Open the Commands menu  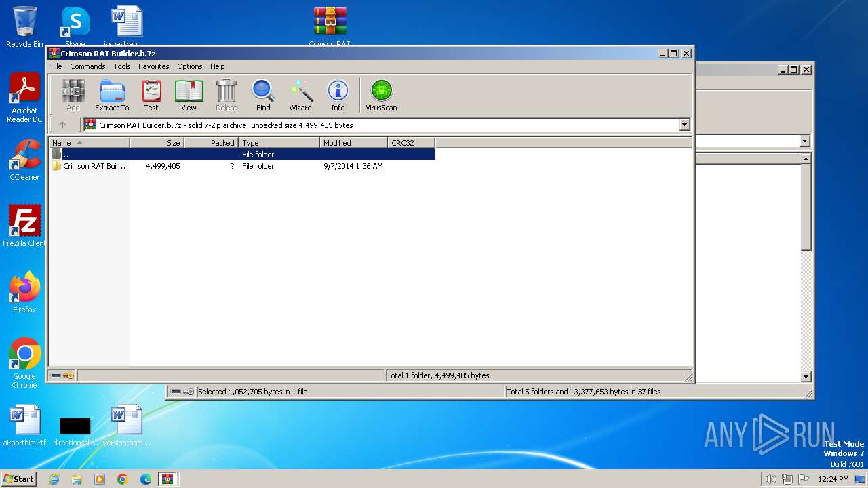pyautogui.click(x=87, y=66)
